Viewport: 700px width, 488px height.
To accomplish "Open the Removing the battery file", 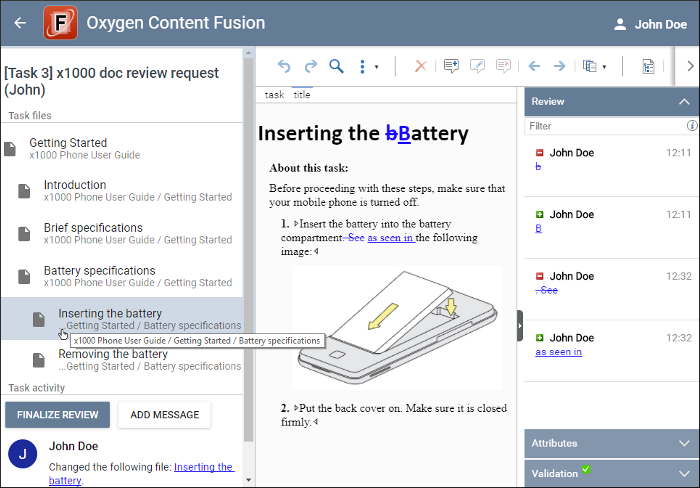I will click(x=122, y=360).
